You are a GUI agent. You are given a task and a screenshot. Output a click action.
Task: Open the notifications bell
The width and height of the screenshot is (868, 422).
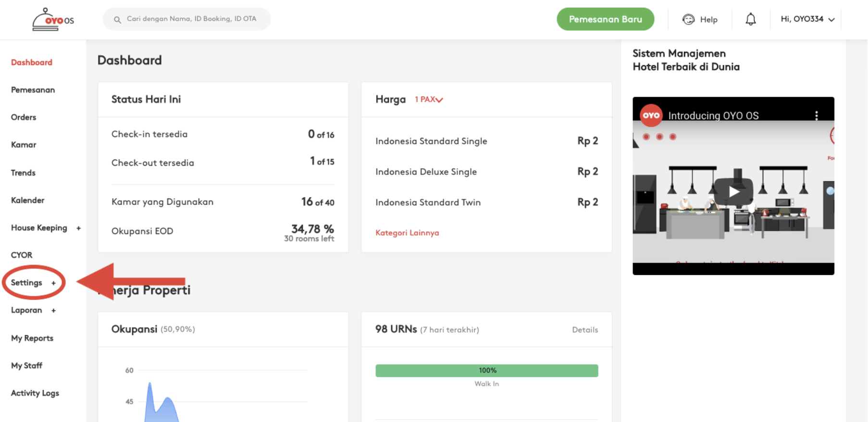tap(751, 19)
